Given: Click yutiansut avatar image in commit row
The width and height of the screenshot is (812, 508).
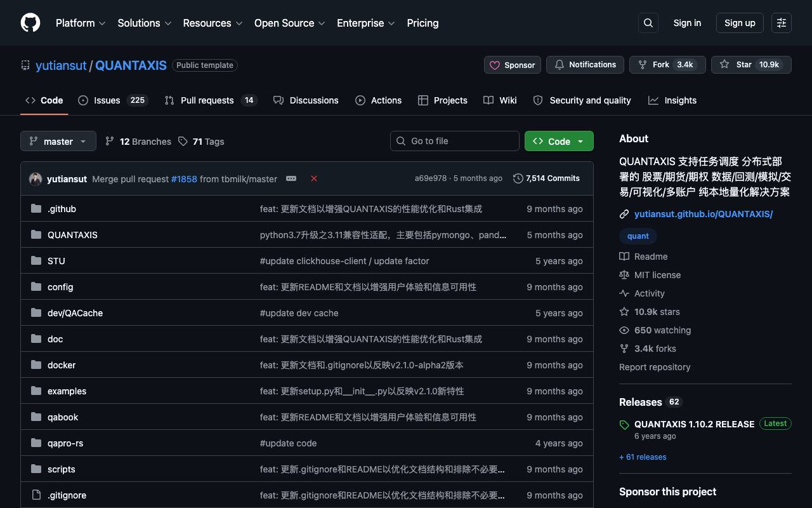Looking at the screenshot, I should click(x=36, y=179).
